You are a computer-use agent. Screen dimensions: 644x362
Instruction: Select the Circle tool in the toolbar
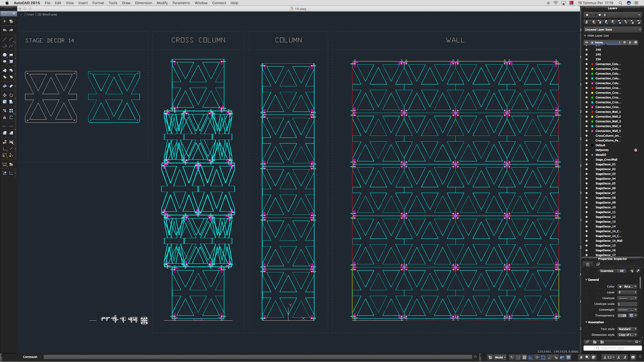point(5,55)
